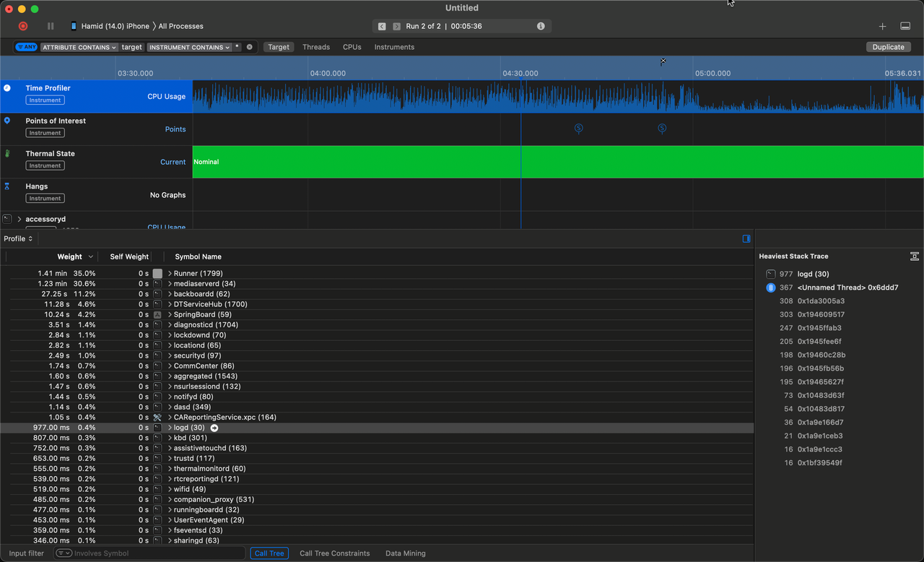Open the filter options icon in input filter
This screenshot has width=924, height=562.
tap(64, 553)
